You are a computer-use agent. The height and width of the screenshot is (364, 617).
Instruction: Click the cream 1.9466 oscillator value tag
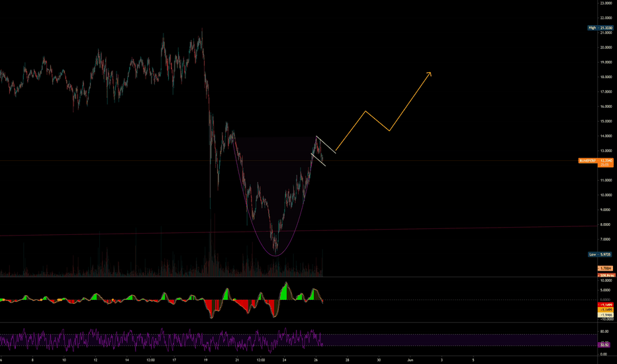605,315
